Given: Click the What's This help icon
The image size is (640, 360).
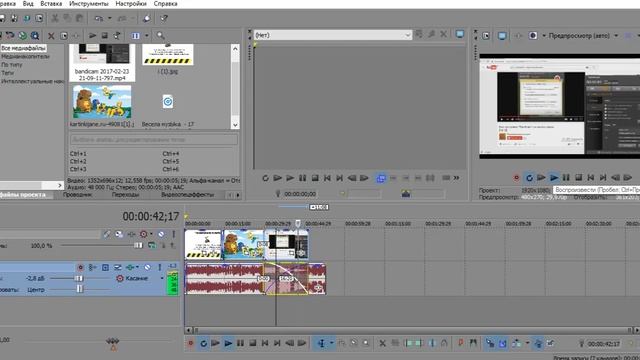Looking at the screenshot, I should (x=164, y=18).
